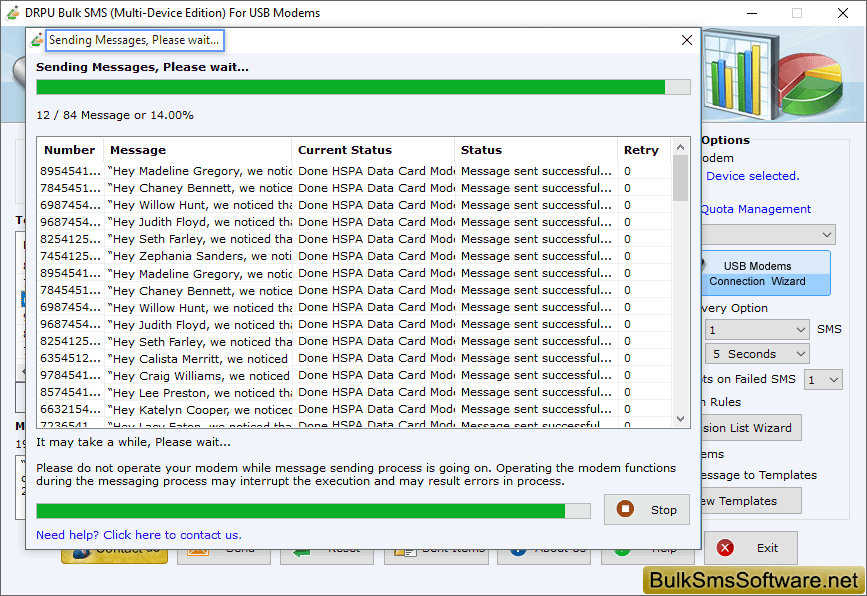Image resolution: width=867 pixels, height=596 pixels.
Task: Expand the 5 Seconds delay dropdown
Action: click(757, 354)
